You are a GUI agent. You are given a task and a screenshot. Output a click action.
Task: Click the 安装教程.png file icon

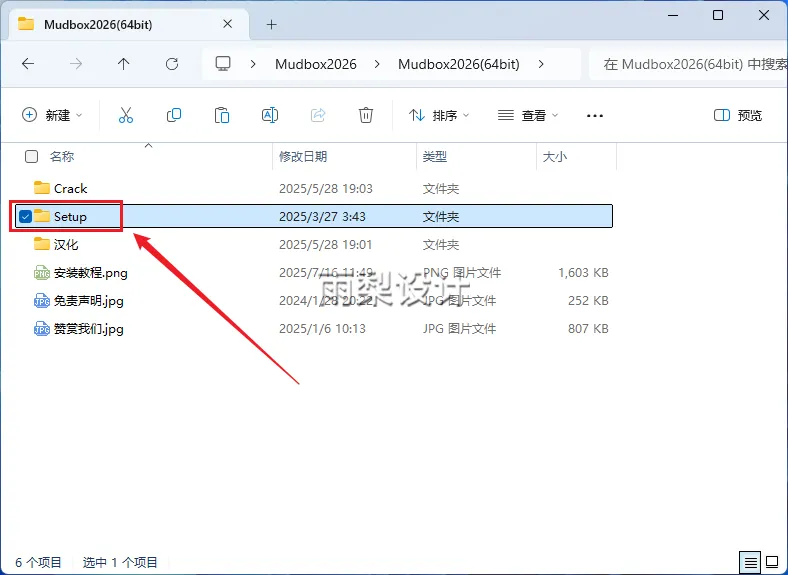(x=42, y=272)
